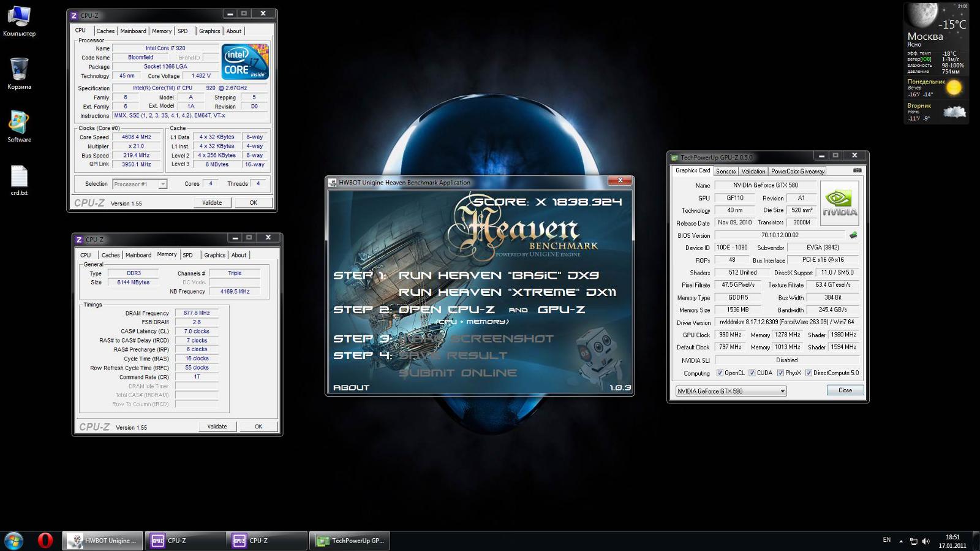Click the CPU-Z title icon in top window
This screenshot has height=551, width=980.
[74, 15]
